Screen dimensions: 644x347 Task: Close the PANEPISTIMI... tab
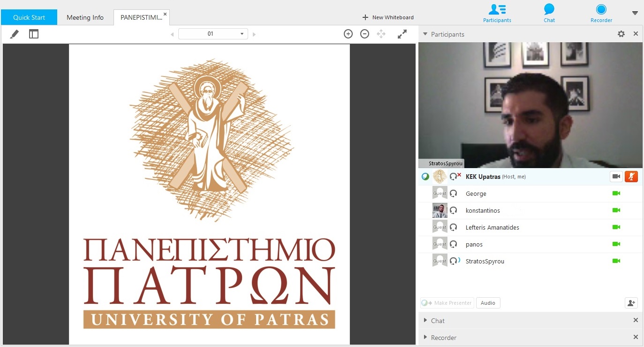tap(166, 14)
